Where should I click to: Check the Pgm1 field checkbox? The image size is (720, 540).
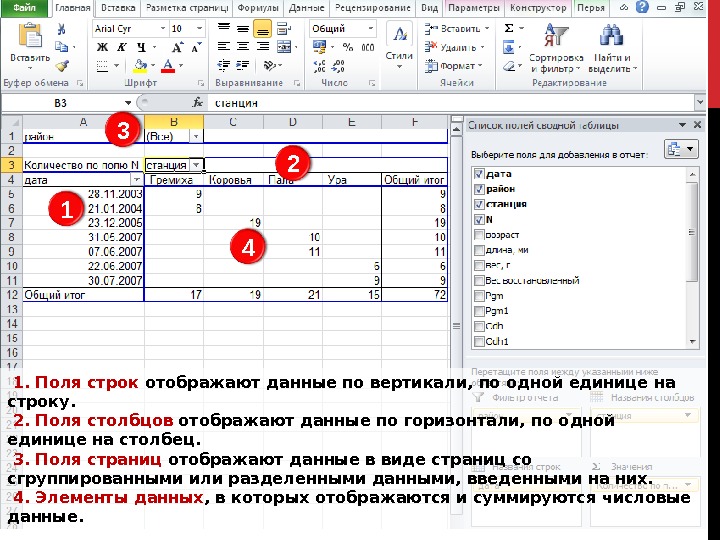click(x=478, y=311)
